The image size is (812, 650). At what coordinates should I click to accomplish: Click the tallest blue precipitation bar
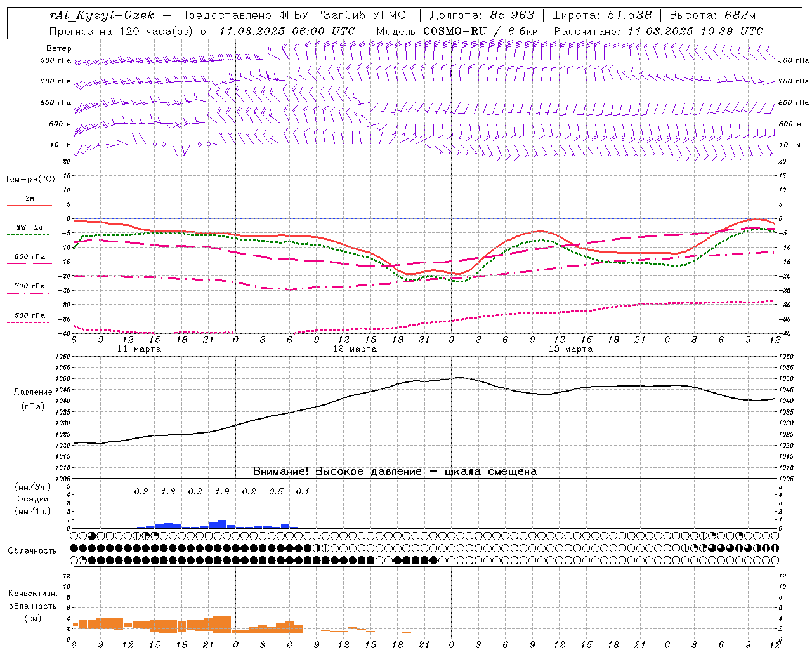tap(222, 524)
